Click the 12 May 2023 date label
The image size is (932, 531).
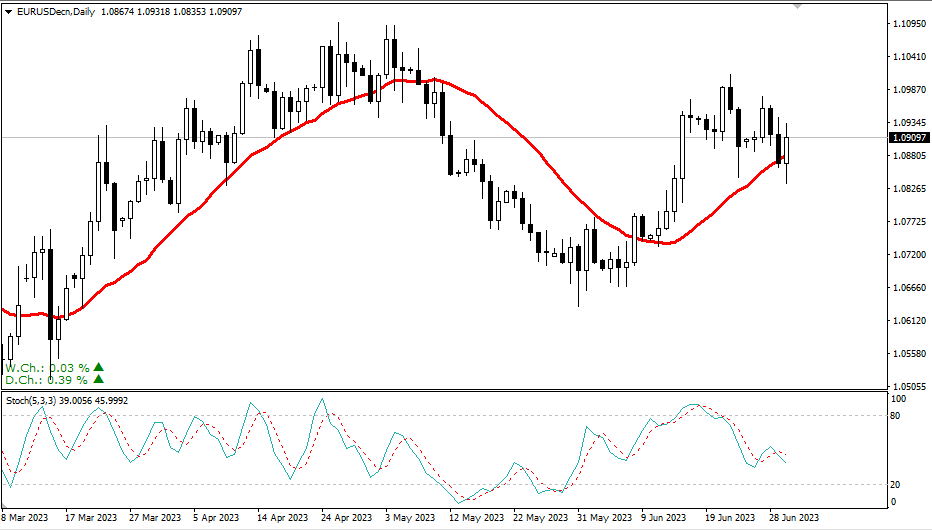click(474, 518)
